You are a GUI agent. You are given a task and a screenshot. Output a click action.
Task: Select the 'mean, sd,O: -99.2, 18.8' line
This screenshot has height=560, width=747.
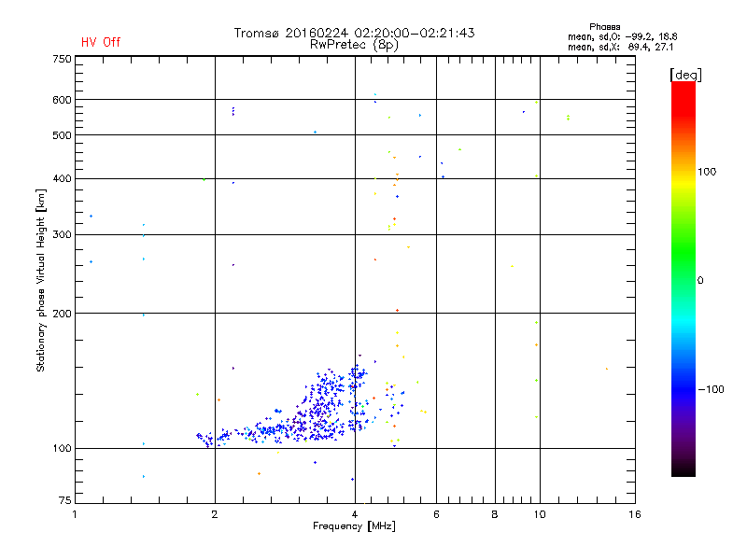(622, 36)
